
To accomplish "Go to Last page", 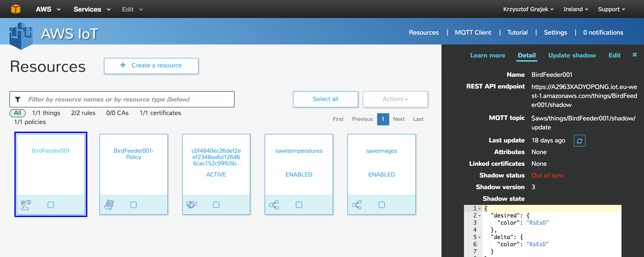I will pos(418,119).
